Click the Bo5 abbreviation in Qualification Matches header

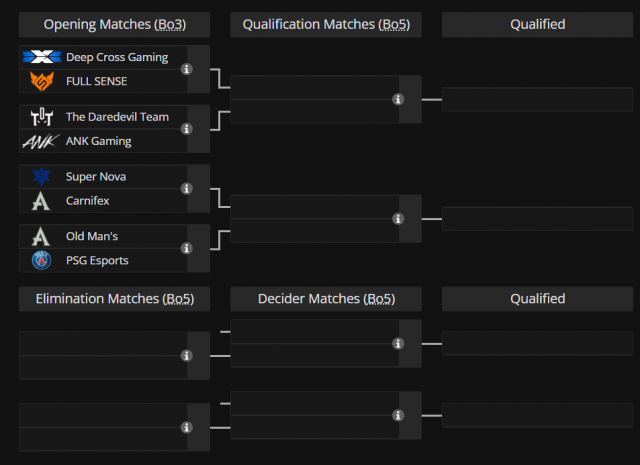(x=394, y=24)
